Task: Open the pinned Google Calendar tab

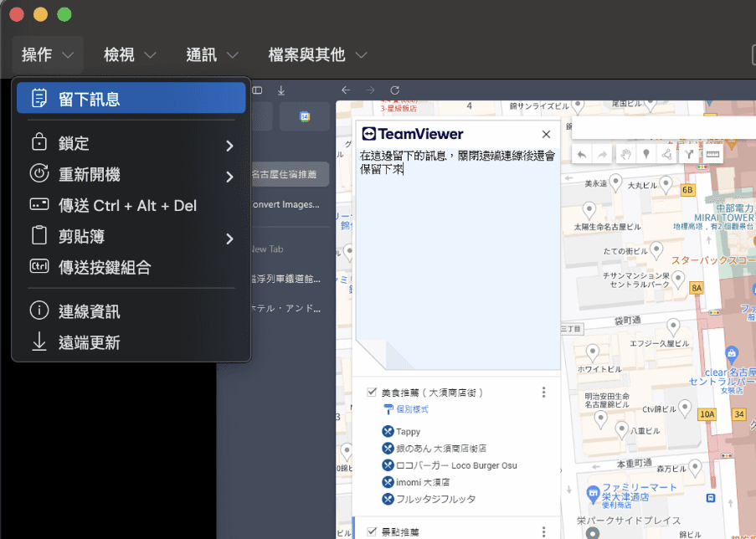Action: point(304,116)
